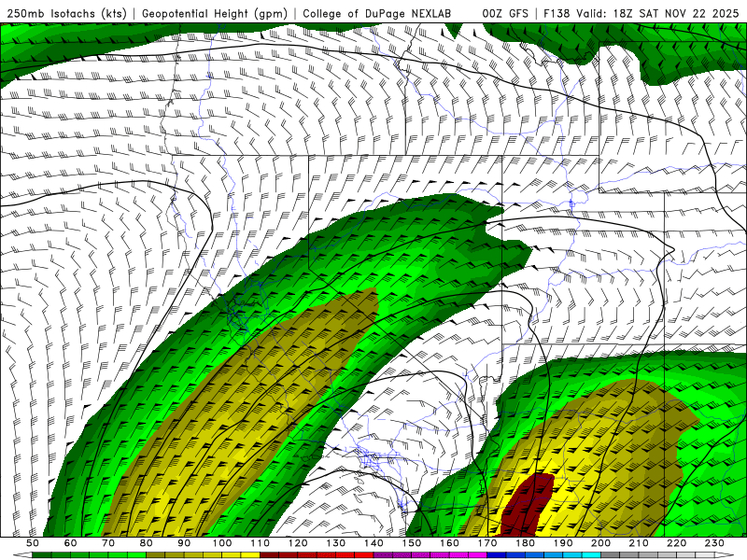Click the '00Z GFS' model run label

[x=505, y=13]
